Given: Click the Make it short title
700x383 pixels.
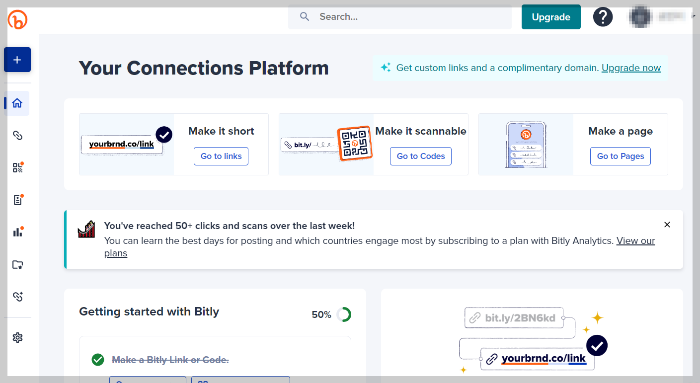Looking at the screenshot, I should pos(221,131).
